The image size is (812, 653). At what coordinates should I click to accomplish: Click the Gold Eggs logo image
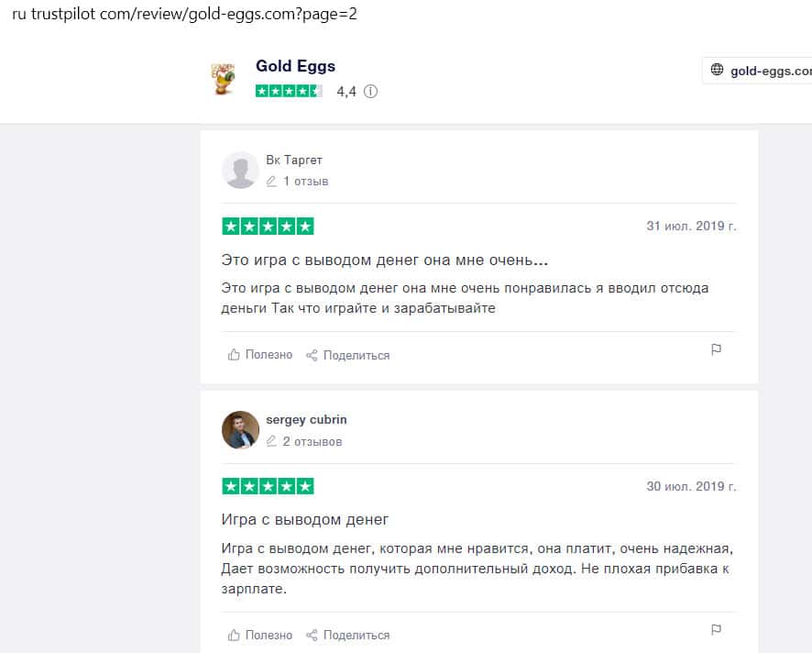[221, 79]
